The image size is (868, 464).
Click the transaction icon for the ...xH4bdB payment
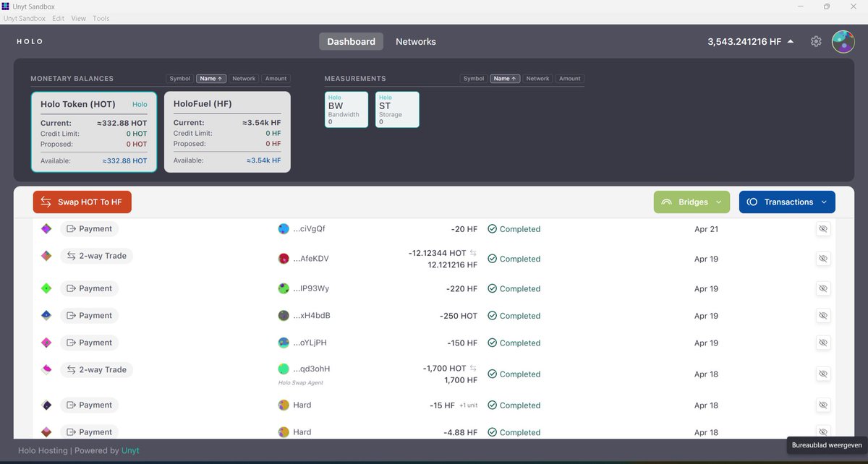46,315
